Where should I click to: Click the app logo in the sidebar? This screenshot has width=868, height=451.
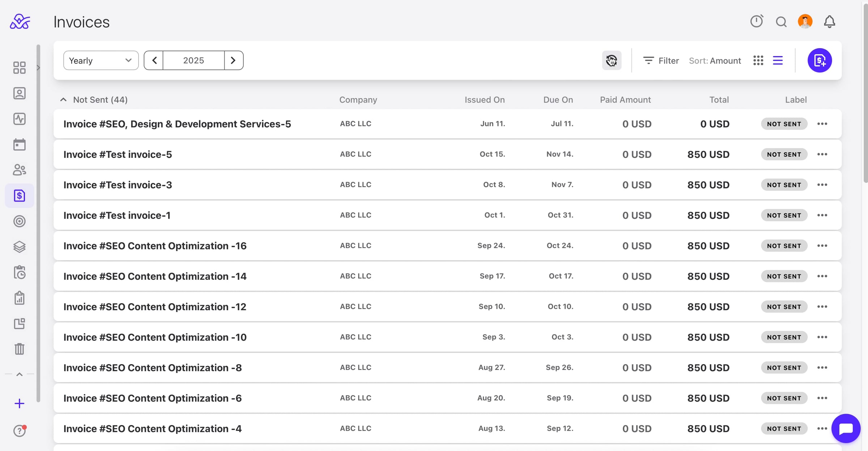(x=20, y=22)
